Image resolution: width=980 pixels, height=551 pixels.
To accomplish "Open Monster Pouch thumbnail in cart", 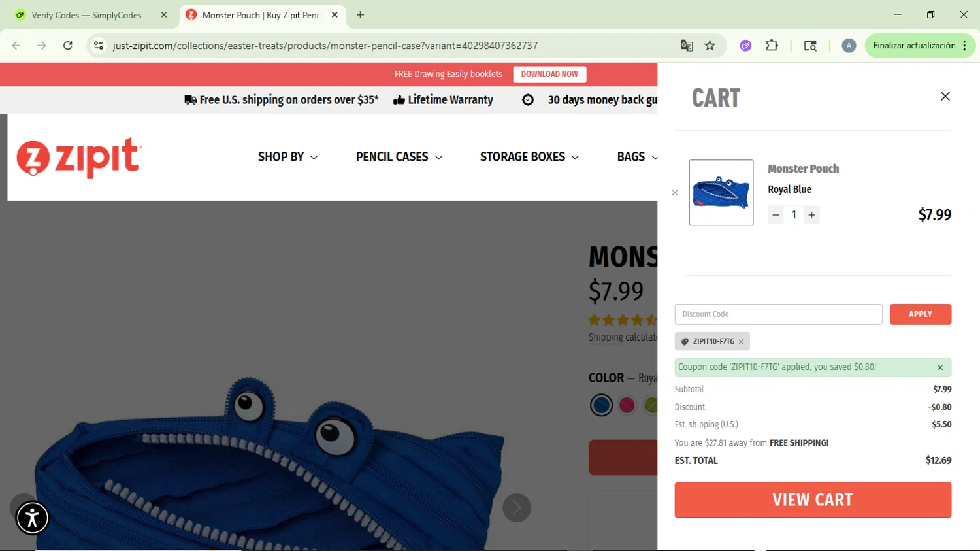I will (x=721, y=193).
